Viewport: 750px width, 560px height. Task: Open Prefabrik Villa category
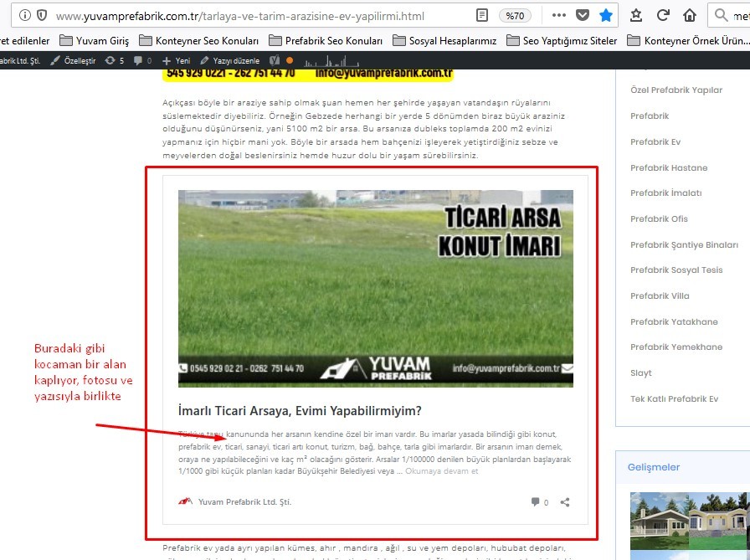tap(660, 295)
